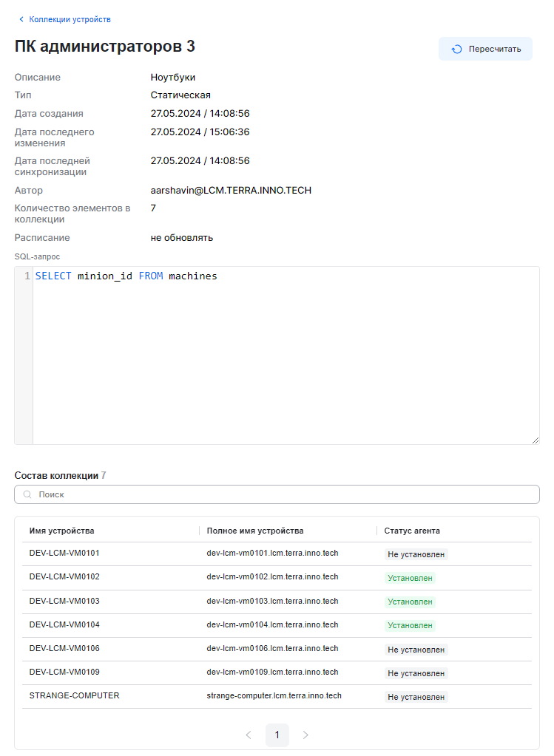Go to previous page arrow

[249, 735]
